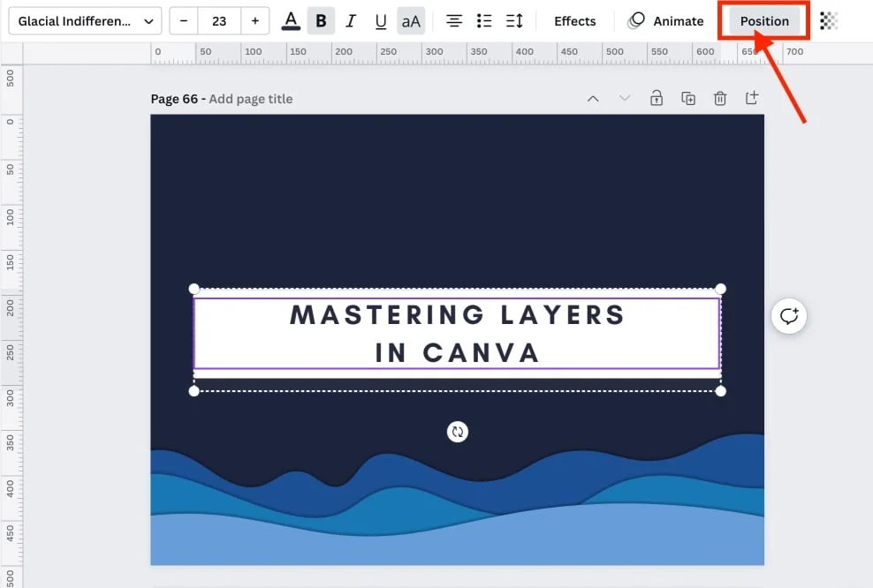Open the bulleted list option

tap(483, 20)
